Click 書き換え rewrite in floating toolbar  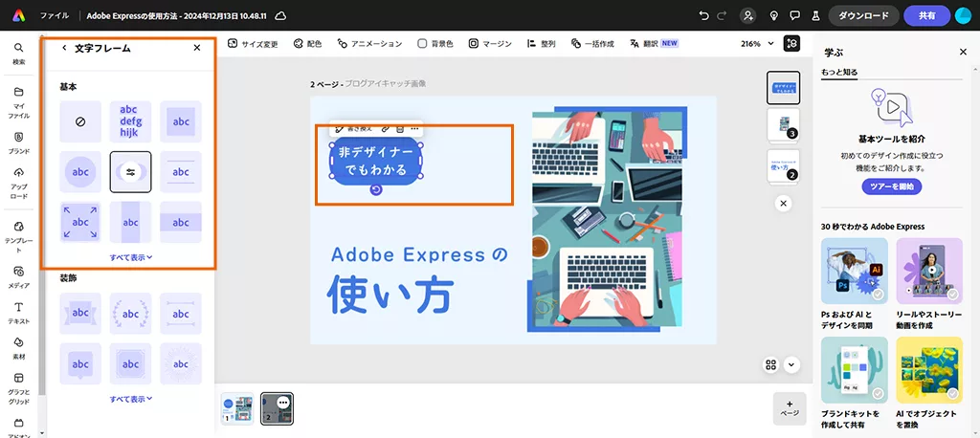(354, 129)
